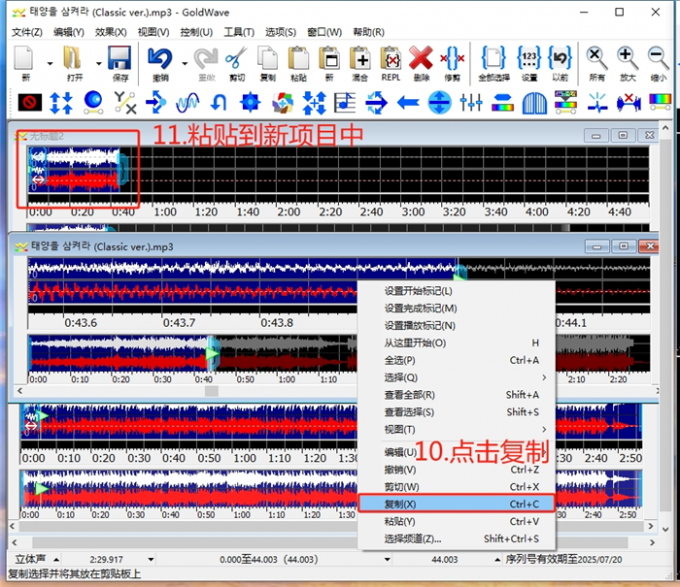Screen dimensions: 680x587
Task: Cut the selection with the scissors icon
Action: point(236,63)
